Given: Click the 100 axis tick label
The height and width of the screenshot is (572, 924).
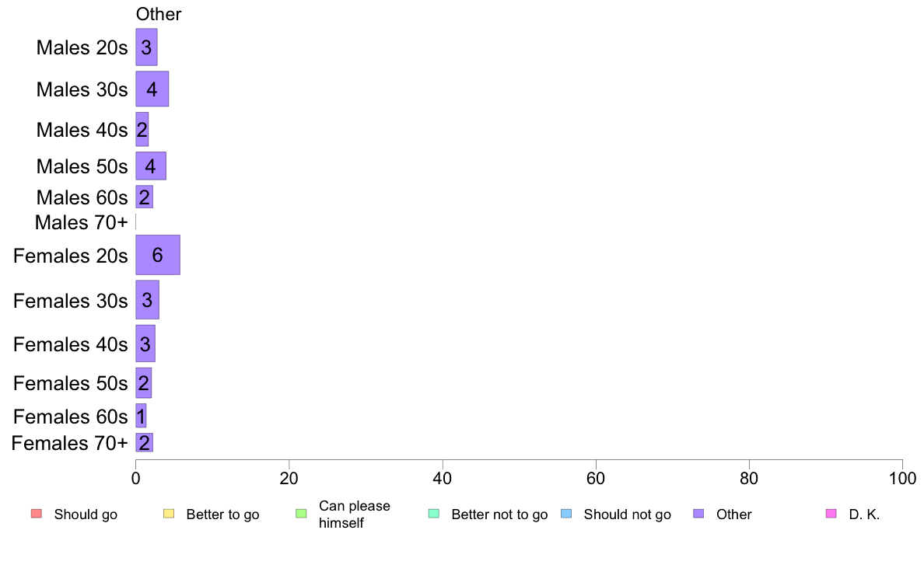Looking at the screenshot, I should 902,478.
